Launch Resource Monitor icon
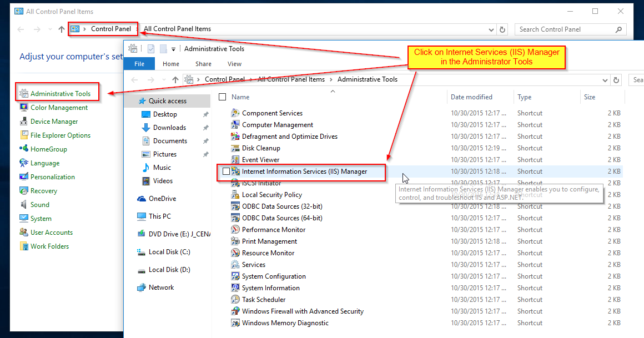Viewport: 644px width, 338px height. click(235, 253)
